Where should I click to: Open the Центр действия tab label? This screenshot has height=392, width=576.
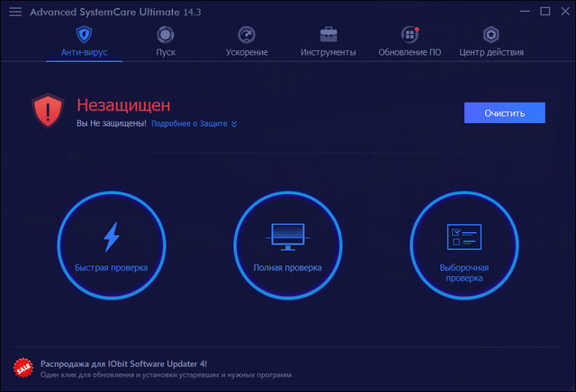491,52
